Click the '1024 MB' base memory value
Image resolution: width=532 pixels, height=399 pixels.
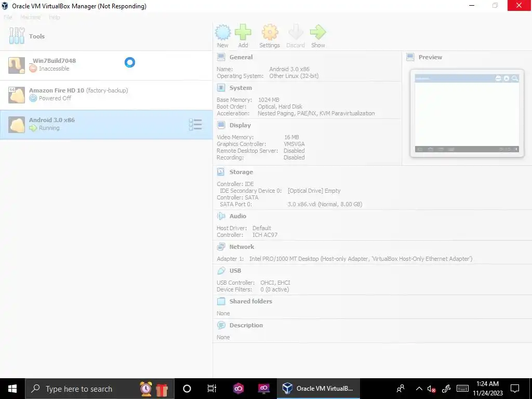(269, 100)
